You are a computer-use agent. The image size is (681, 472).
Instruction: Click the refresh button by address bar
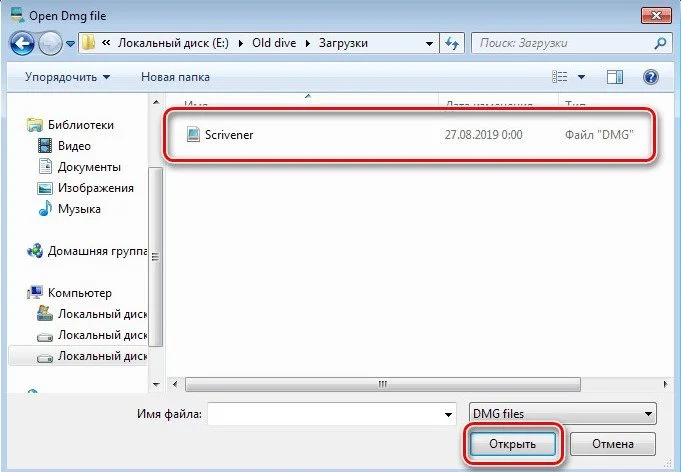point(452,43)
